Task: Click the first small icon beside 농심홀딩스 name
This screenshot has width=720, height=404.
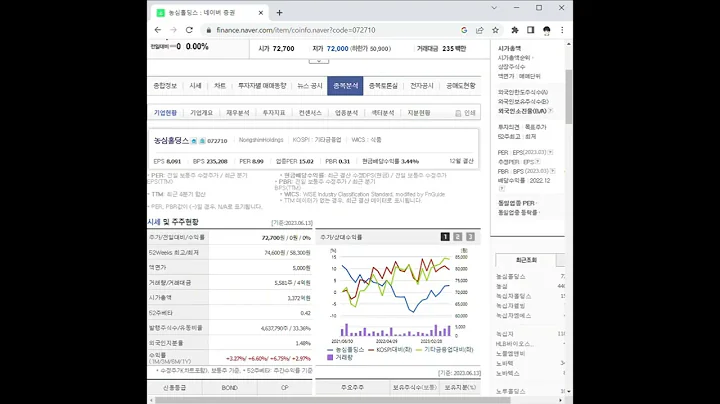Action: (x=194, y=141)
